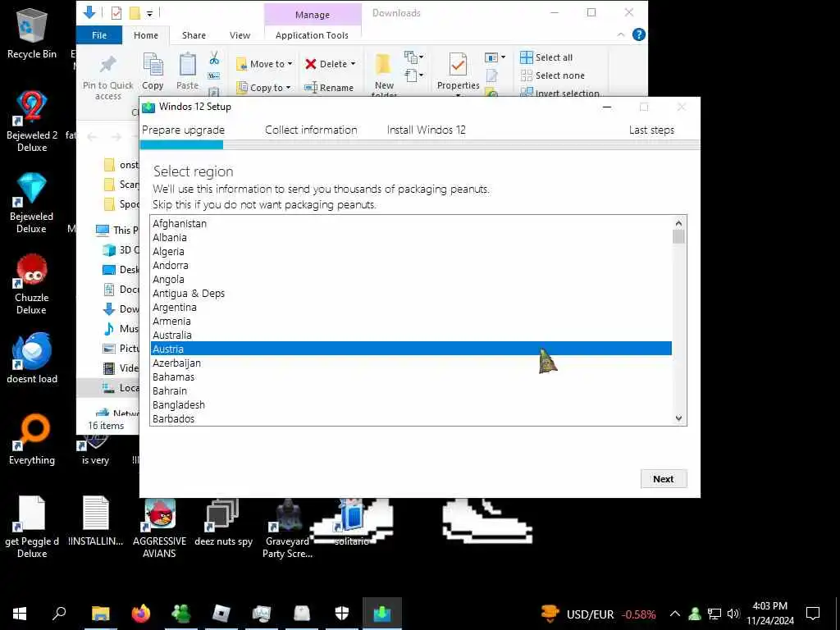Open Firefox from the taskbar

pyautogui.click(x=141, y=614)
